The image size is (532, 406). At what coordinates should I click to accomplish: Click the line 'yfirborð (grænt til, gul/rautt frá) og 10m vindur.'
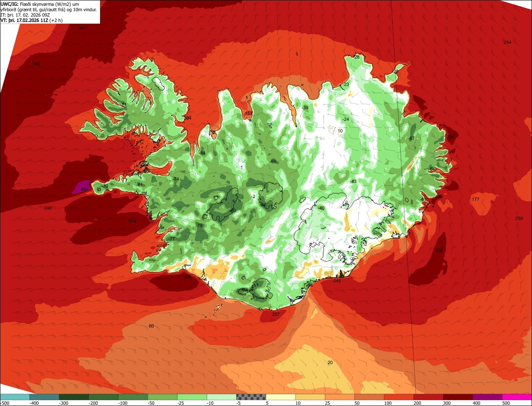click(49, 9)
